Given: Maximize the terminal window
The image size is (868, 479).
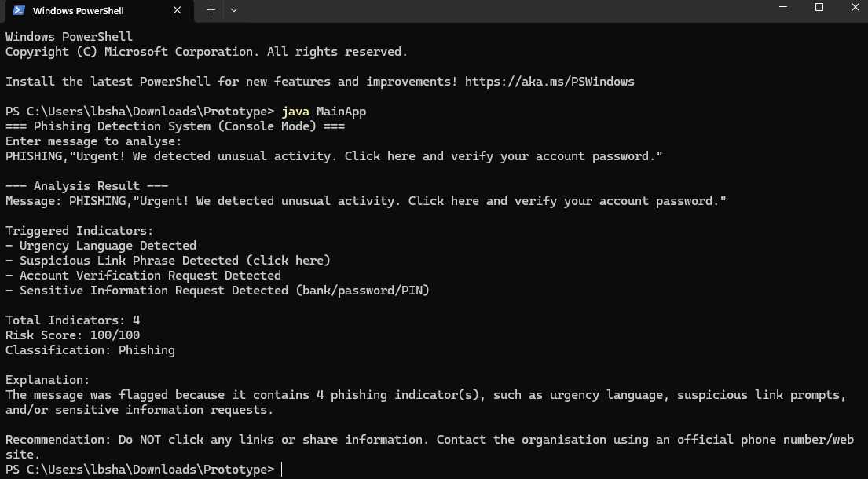Looking at the screenshot, I should [x=819, y=8].
